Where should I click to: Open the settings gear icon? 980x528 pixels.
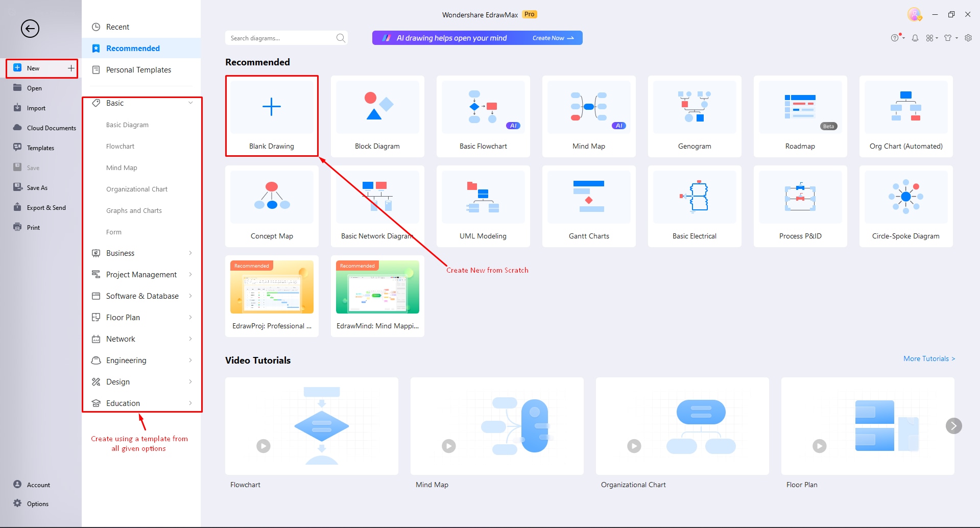click(x=968, y=38)
